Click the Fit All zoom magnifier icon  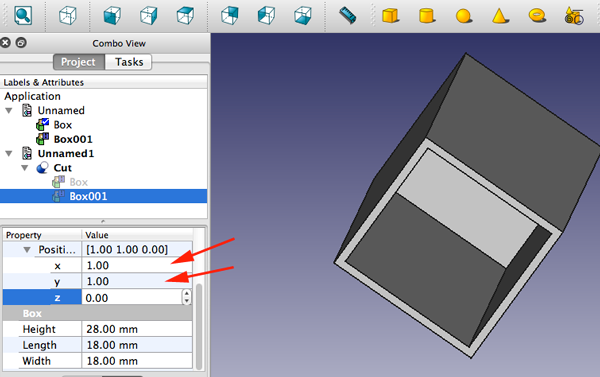click(23, 15)
